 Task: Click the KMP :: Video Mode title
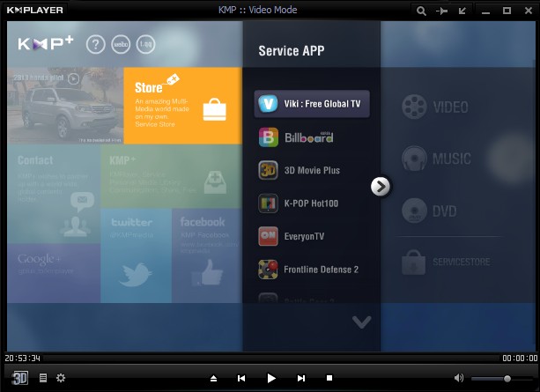coord(257,10)
